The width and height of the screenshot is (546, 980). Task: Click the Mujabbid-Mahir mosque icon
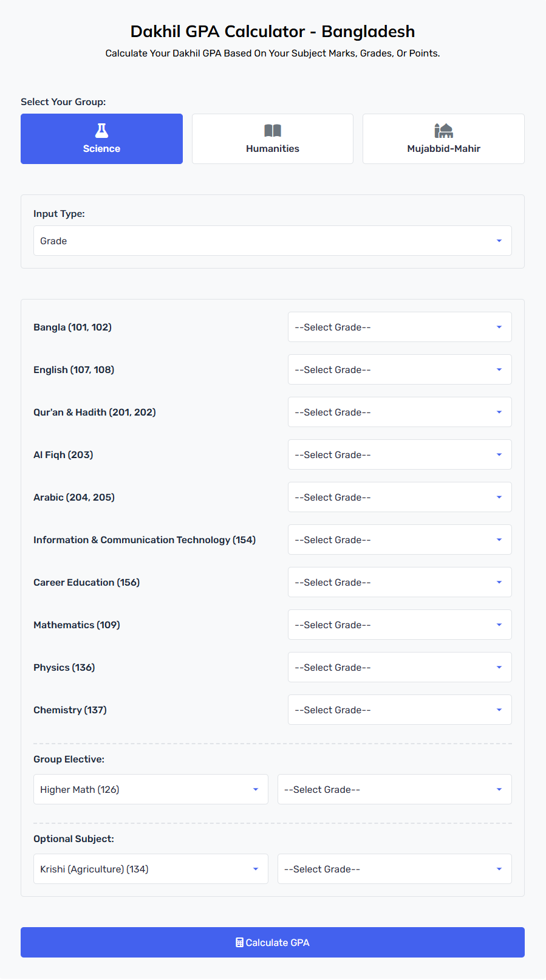[x=444, y=131]
